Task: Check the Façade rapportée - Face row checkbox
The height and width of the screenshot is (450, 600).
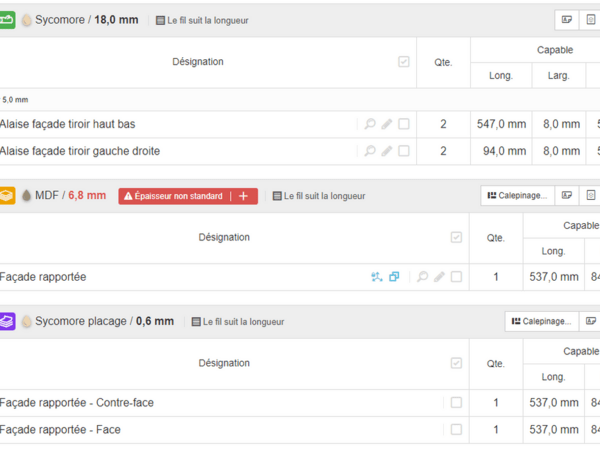Action: click(x=456, y=429)
